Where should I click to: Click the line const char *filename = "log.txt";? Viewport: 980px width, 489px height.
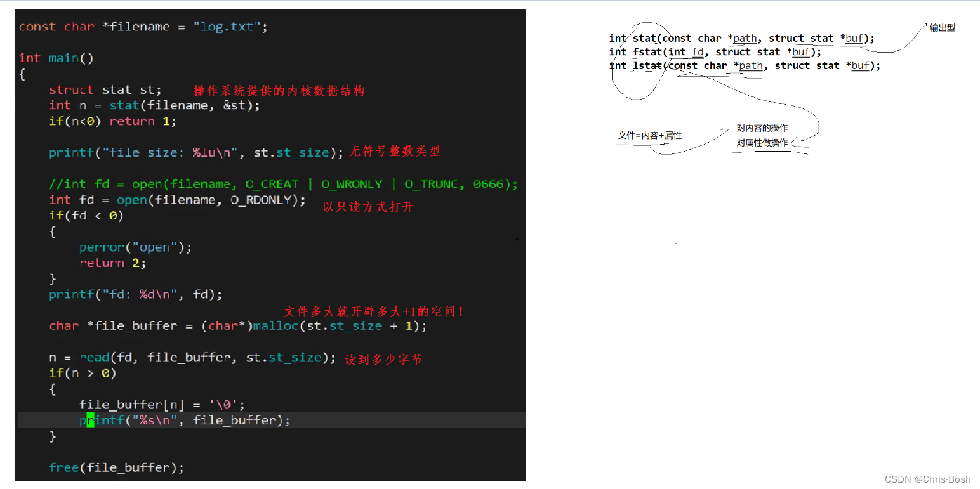pos(143,27)
